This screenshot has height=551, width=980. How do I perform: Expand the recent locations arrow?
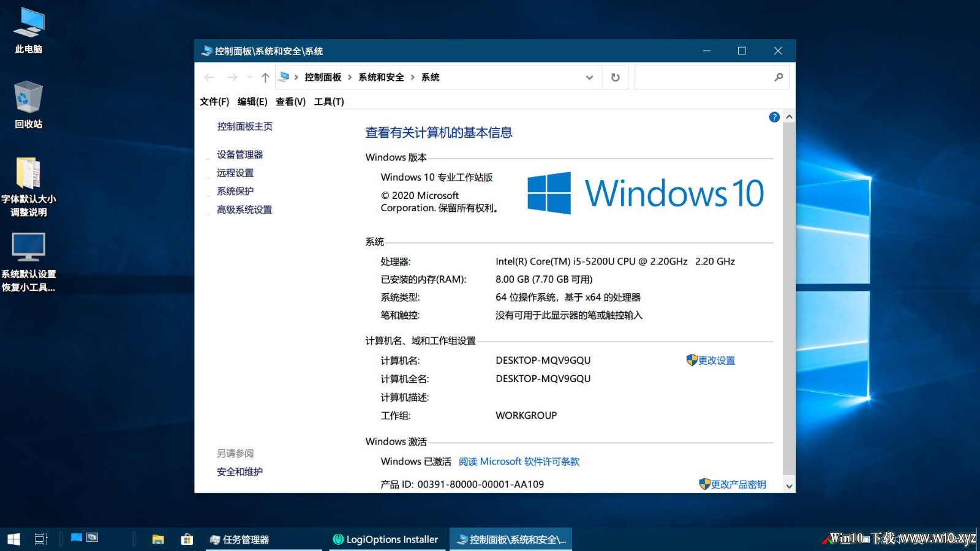[x=249, y=77]
